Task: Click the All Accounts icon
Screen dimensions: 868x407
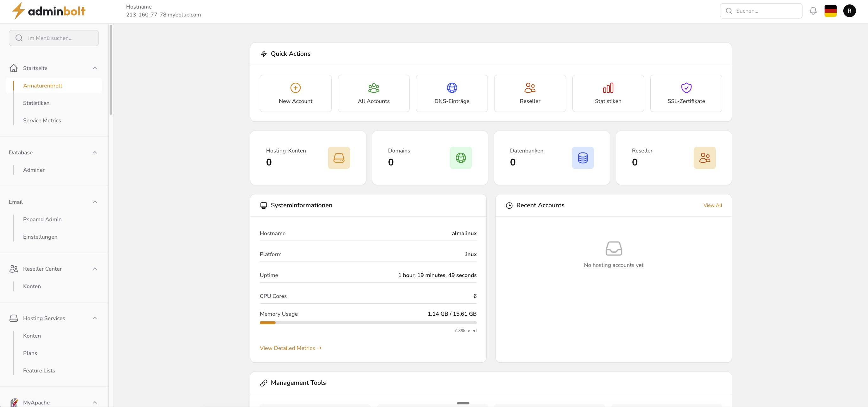Action: [x=373, y=88]
